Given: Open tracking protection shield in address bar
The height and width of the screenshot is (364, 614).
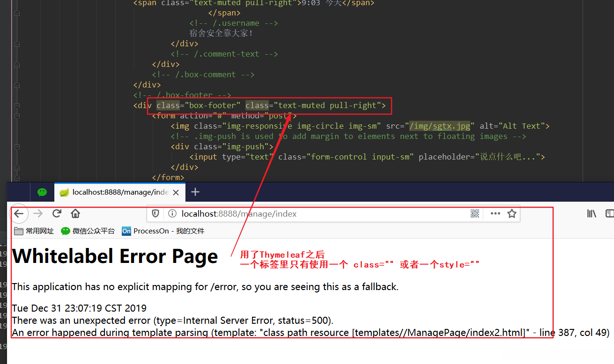Looking at the screenshot, I should [156, 214].
